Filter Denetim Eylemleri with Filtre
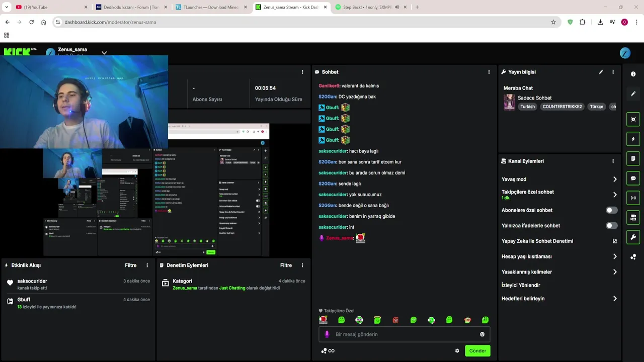 pos(286,265)
